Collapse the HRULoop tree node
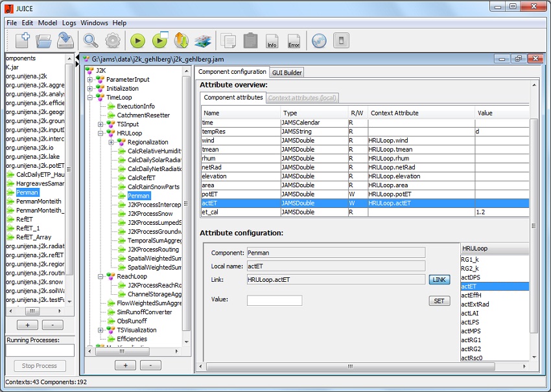This screenshot has width=551, height=392. 100,133
